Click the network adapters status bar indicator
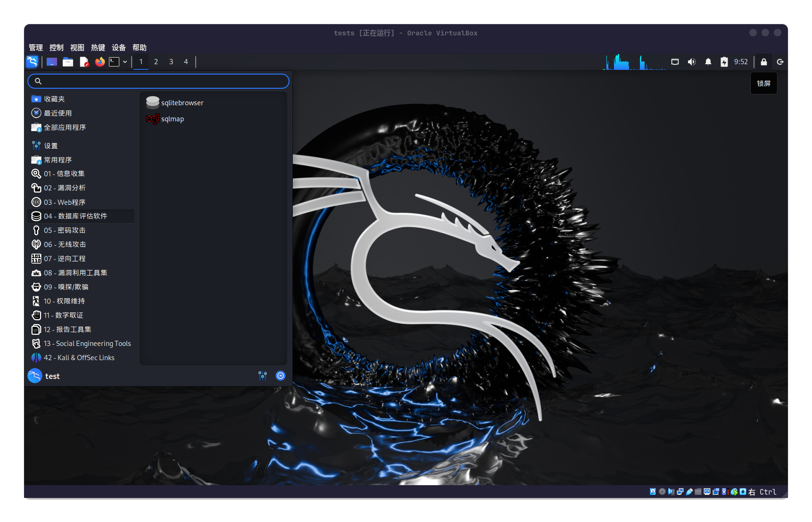 tap(680, 492)
